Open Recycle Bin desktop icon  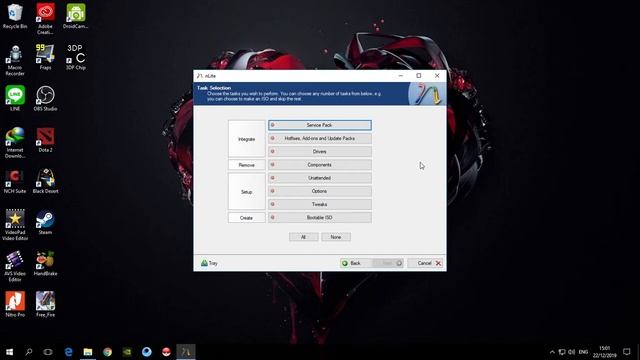click(15, 16)
